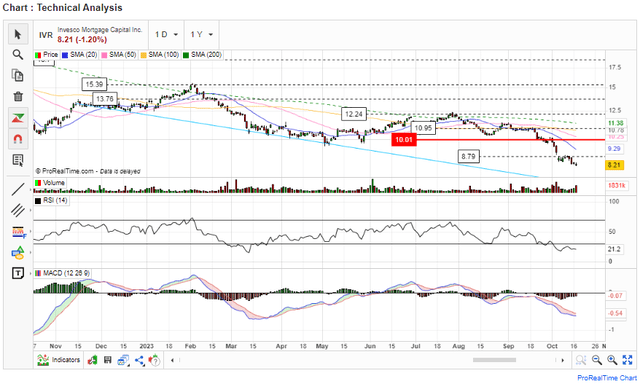Expand the channel tool options arrow
Viewport: 640px width, 384px height.
(30, 211)
